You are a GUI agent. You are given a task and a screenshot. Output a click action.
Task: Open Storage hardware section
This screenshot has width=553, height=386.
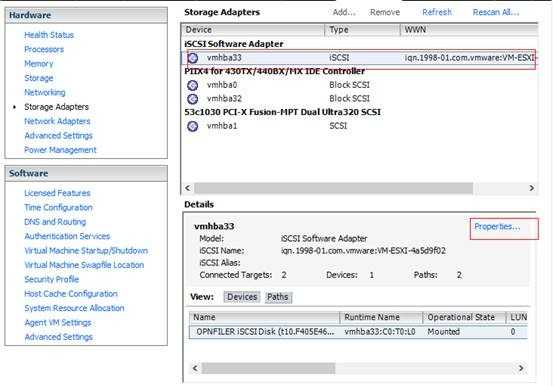pyautogui.click(x=39, y=78)
